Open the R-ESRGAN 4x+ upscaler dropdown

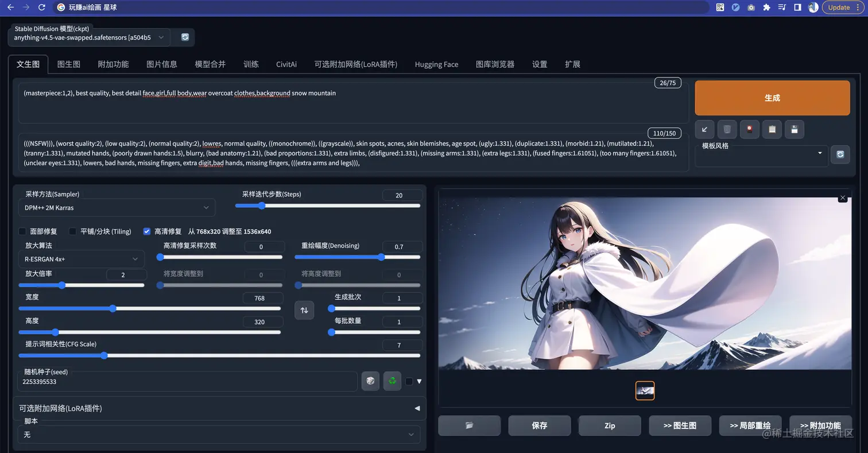[81, 259]
